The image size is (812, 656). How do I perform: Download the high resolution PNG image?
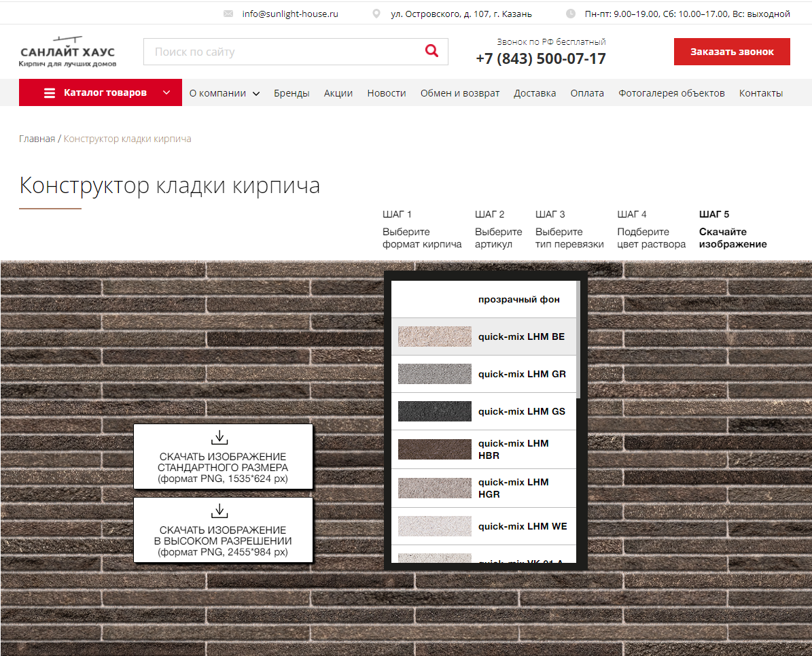[x=223, y=530]
